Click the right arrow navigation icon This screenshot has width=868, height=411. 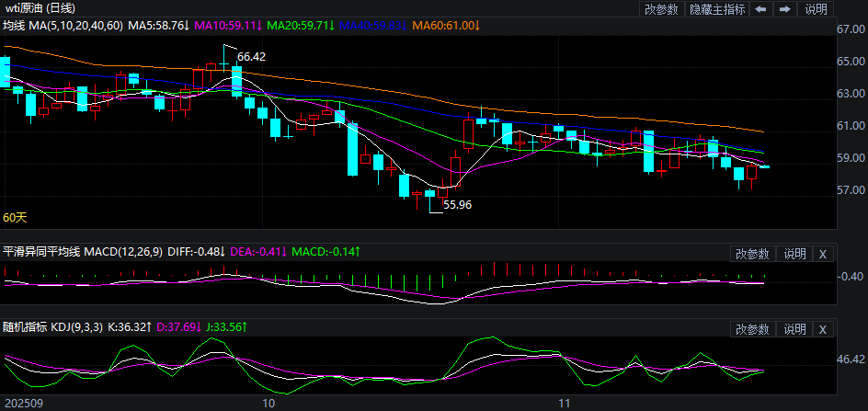[784, 9]
